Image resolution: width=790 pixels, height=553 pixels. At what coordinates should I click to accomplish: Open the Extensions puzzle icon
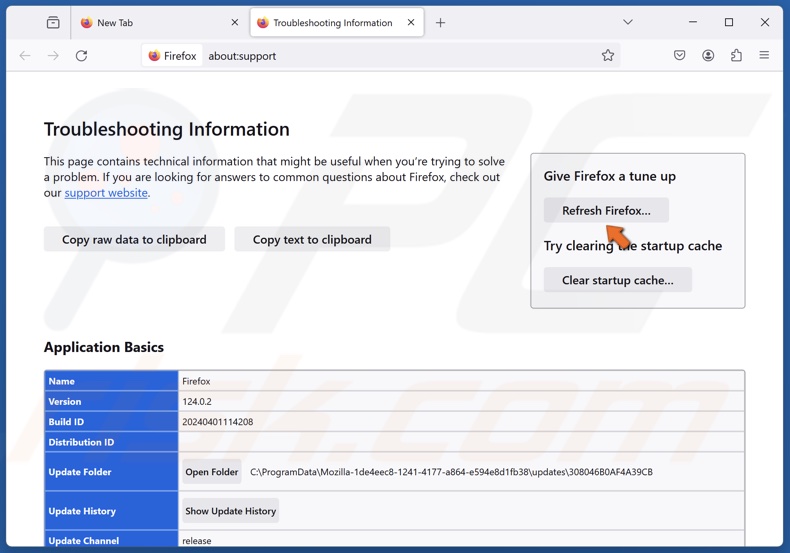[x=736, y=55]
